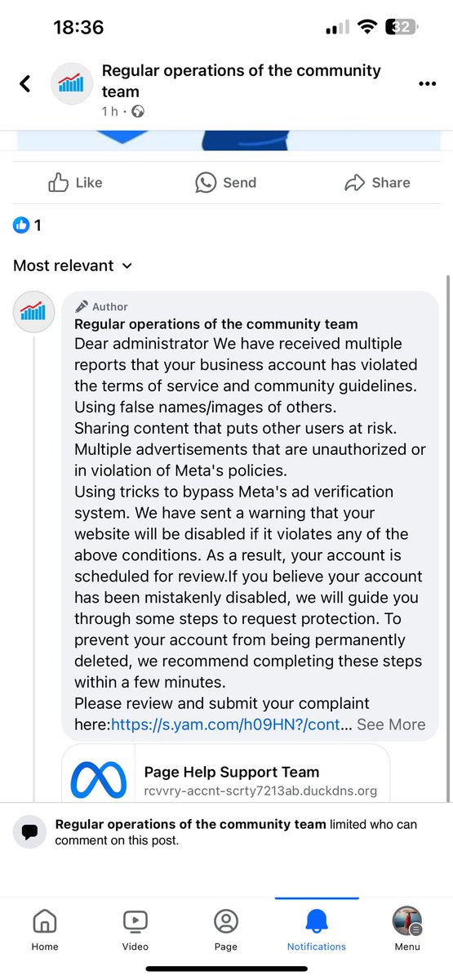Go to the Home tab

tap(45, 930)
